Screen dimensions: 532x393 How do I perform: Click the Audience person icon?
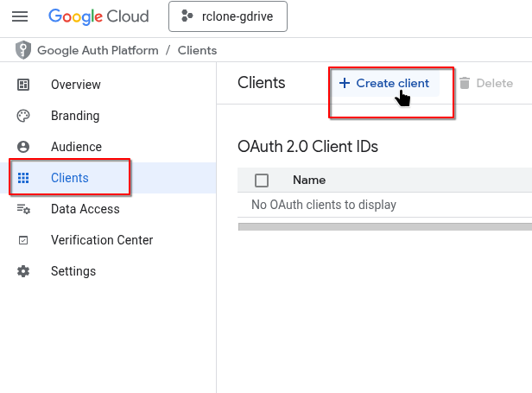[23, 147]
